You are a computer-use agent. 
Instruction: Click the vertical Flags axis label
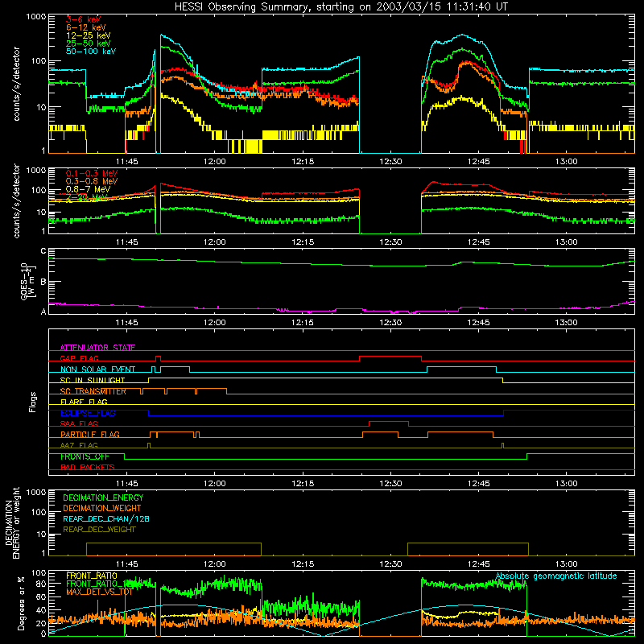point(33,402)
